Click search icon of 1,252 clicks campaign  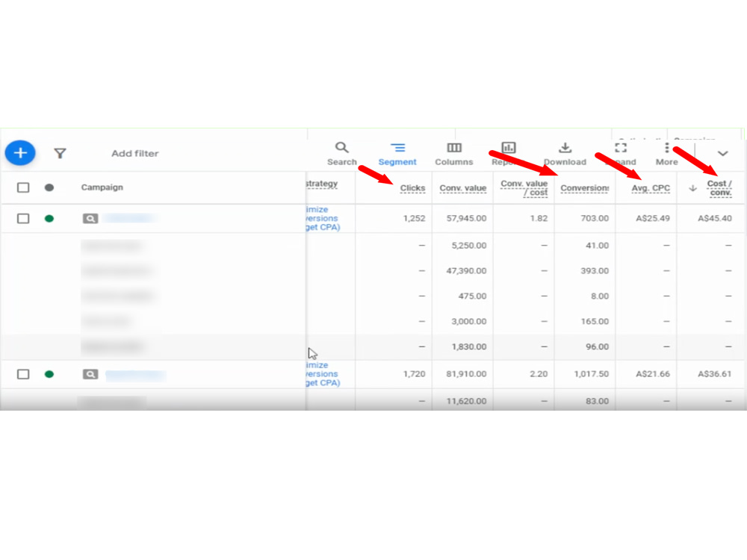[x=90, y=219]
